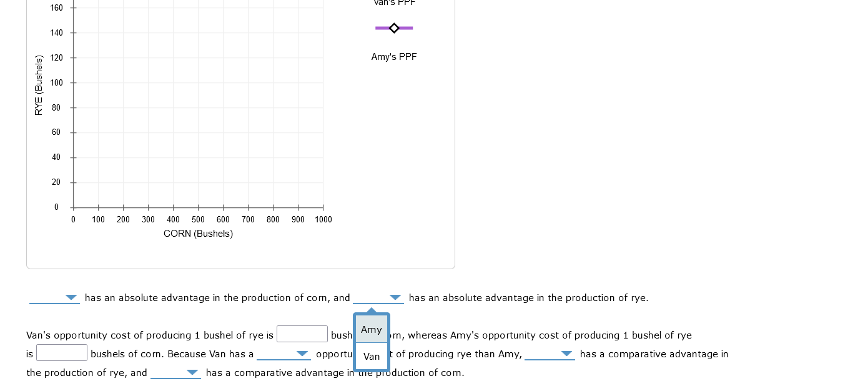Viewport: 868px width, 386px height.
Task: Open dropdown for absolute advantage in rye
Action: 378,298
